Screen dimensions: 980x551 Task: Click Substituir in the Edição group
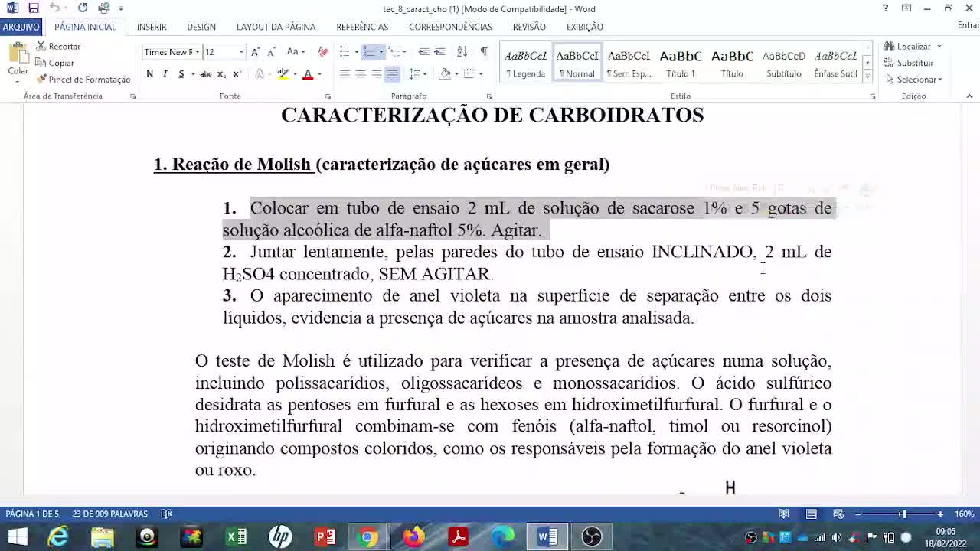pos(909,63)
